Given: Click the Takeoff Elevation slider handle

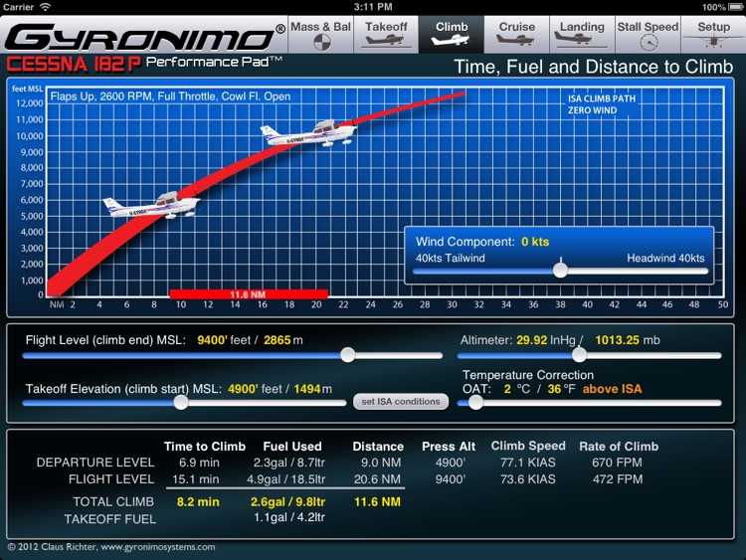Looking at the screenshot, I should pos(181,403).
